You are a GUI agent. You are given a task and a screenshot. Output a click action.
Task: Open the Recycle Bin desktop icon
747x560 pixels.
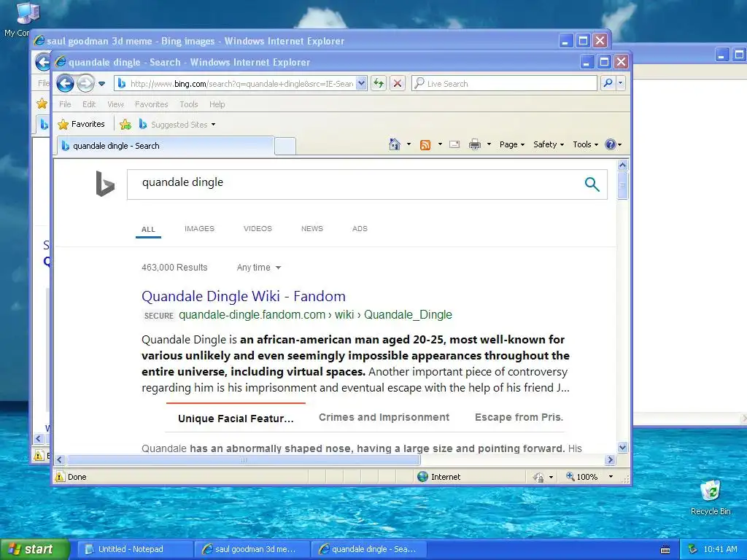tap(711, 497)
